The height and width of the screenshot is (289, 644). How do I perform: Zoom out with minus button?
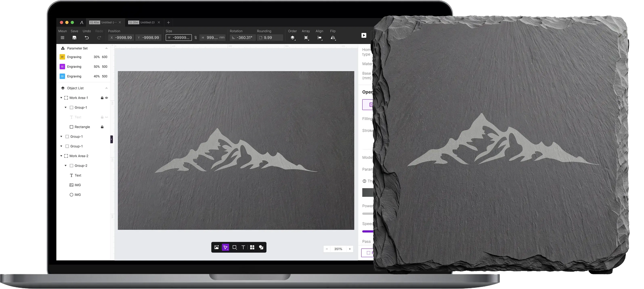point(327,249)
